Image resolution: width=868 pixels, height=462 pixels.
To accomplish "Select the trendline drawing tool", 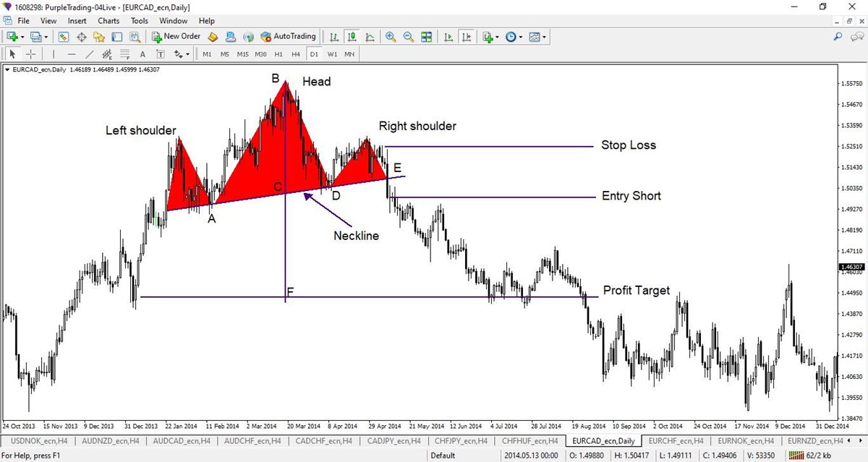I will (89, 54).
